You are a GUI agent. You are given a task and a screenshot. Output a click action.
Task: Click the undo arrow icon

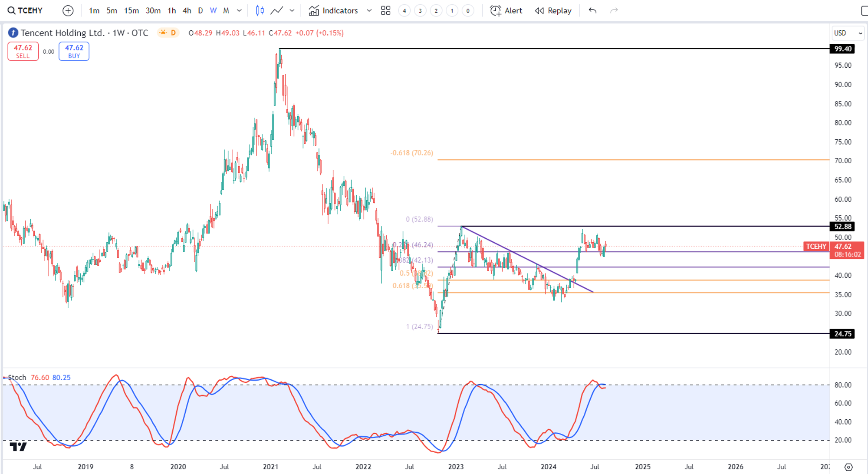(592, 10)
